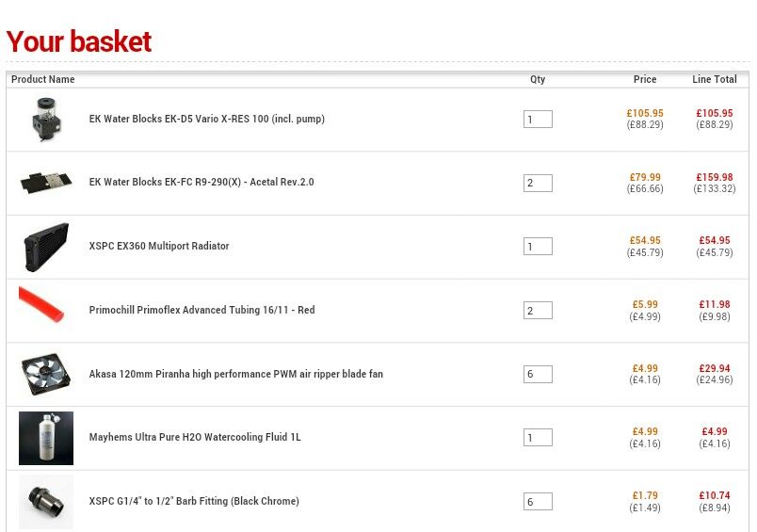This screenshot has height=532, width=757.
Task: Click the EK-FC R9-290(X) water block image
Action: (46, 183)
